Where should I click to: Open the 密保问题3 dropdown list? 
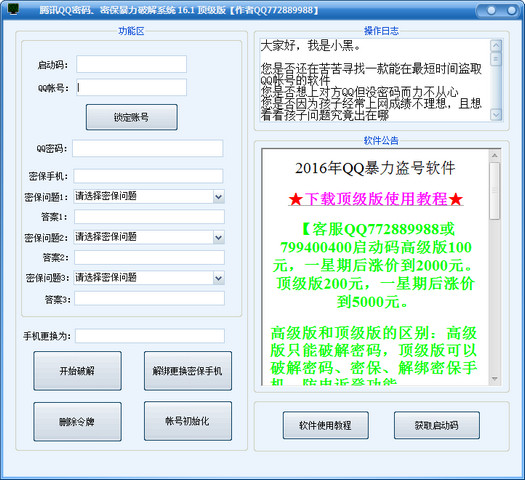[218, 278]
